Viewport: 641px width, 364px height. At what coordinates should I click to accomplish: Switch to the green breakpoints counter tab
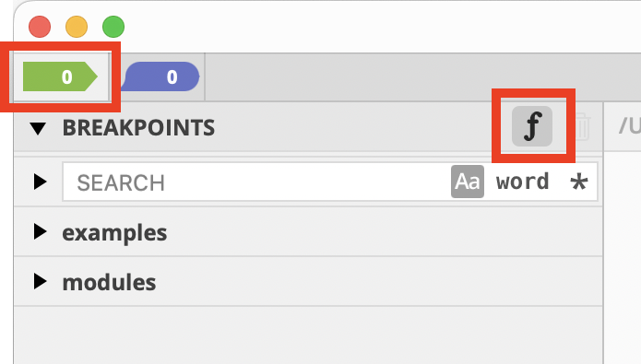61,76
